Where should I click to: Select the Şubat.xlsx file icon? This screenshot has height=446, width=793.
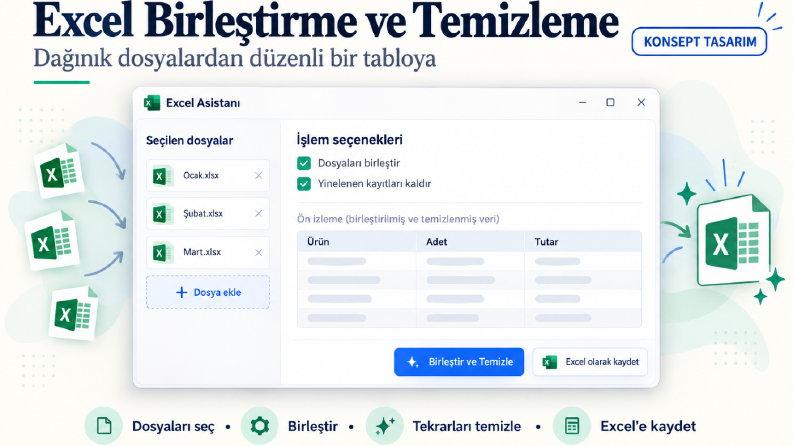tap(162, 214)
